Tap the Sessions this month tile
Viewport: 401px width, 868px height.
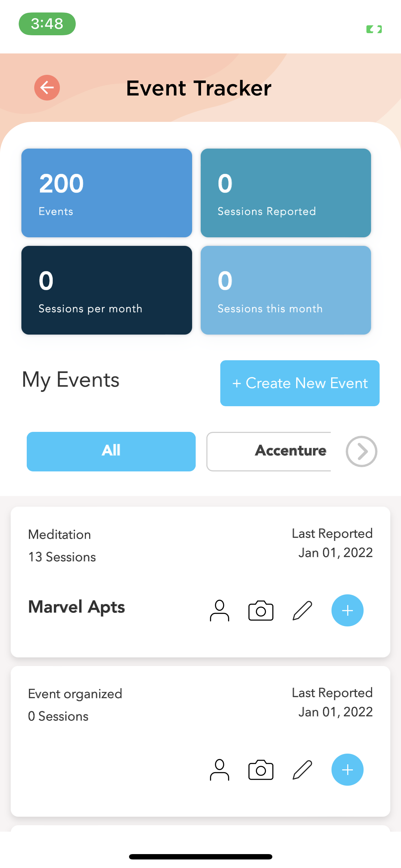point(286,290)
